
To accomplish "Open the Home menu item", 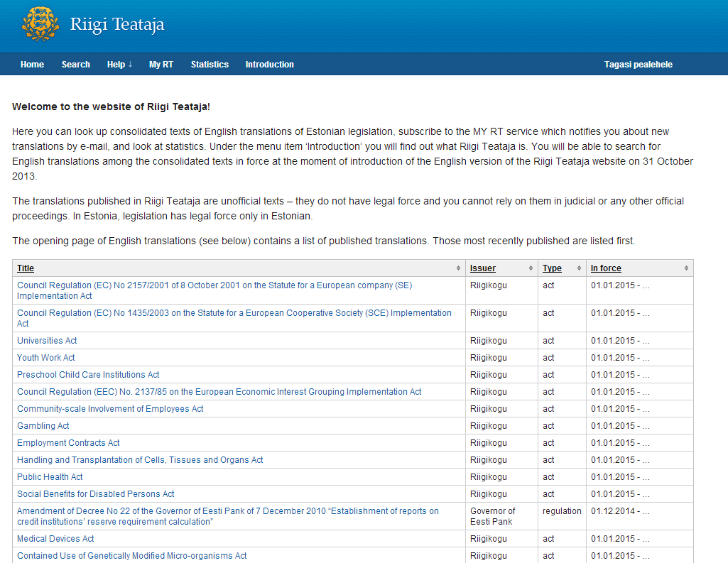I will (32, 65).
